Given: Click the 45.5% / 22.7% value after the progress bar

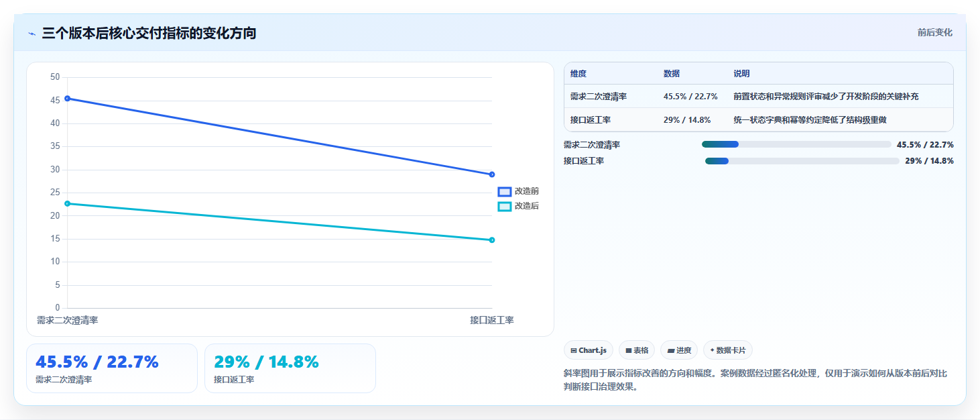Looking at the screenshot, I should click(925, 144).
